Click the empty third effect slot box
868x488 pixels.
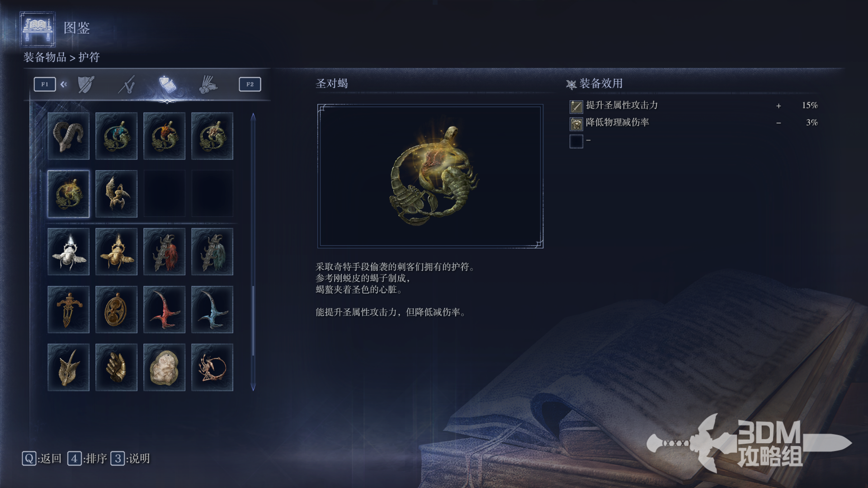click(576, 141)
